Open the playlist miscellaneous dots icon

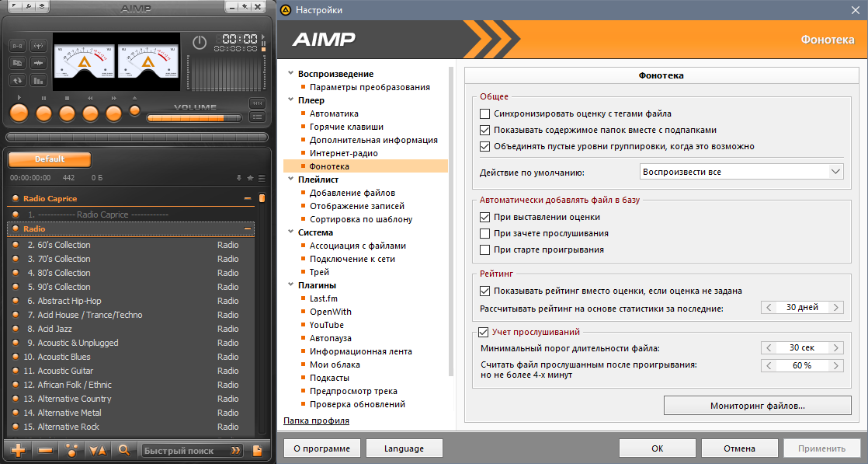[71, 450]
